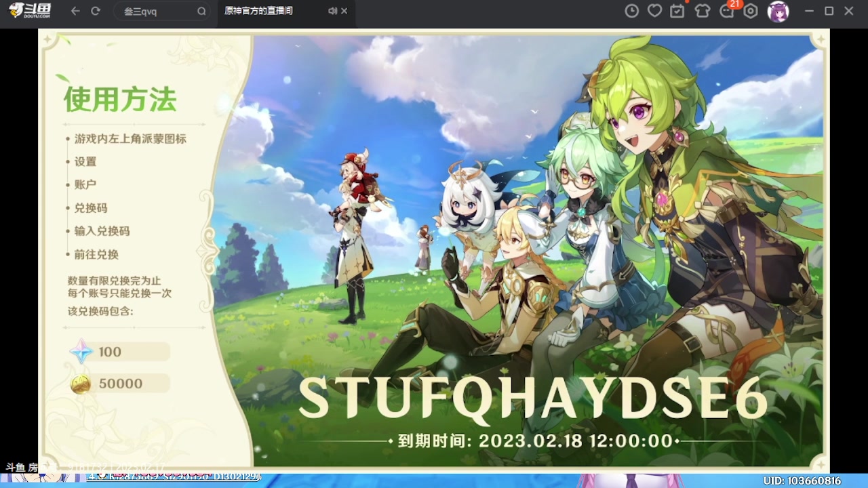Image resolution: width=868 pixels, height=488 pixels.
Task: Click the Douyu logo
Action: pos(30,11)
